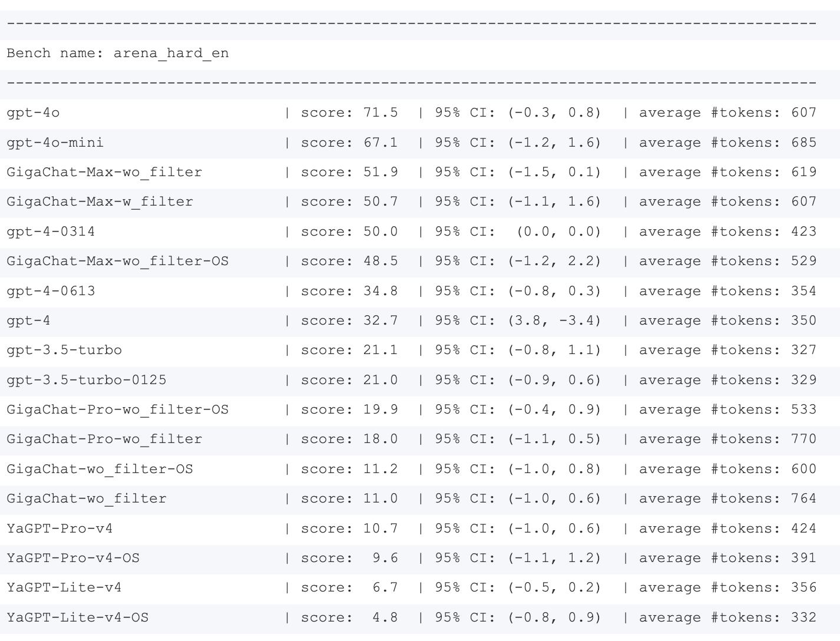This screenshot has width=840, height=641.
Task: Select GigaChat-Max-w_filter model name
Action: coord(100,201)
